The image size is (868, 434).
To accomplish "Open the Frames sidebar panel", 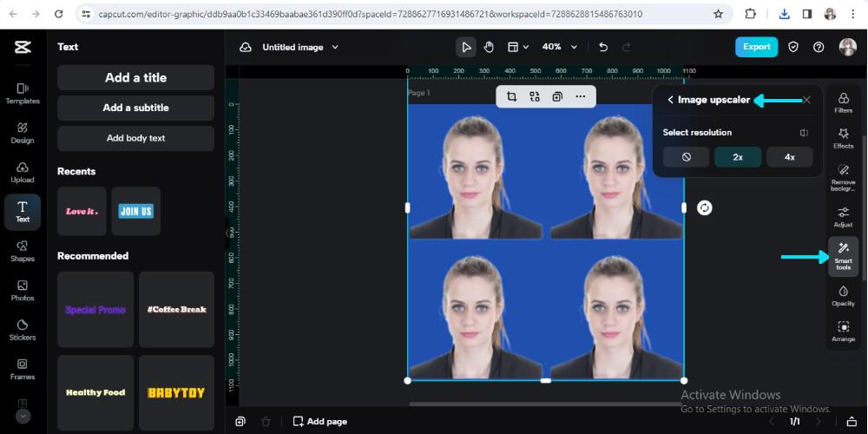I will coord(23,369).
